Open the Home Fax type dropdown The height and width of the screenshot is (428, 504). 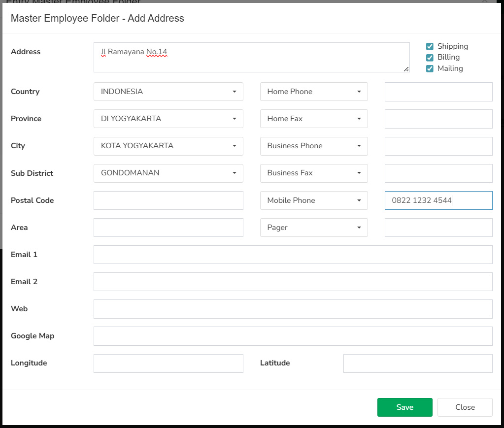click(314, 119)
